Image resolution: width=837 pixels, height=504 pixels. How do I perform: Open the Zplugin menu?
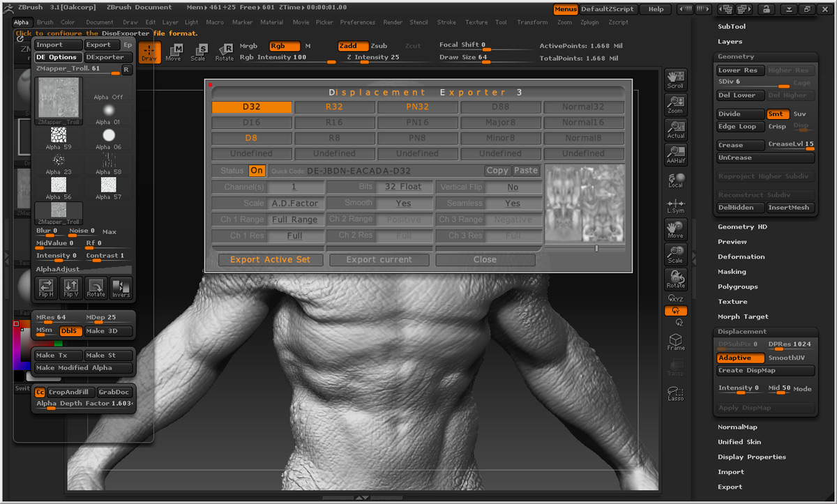(x=589, y=22)
